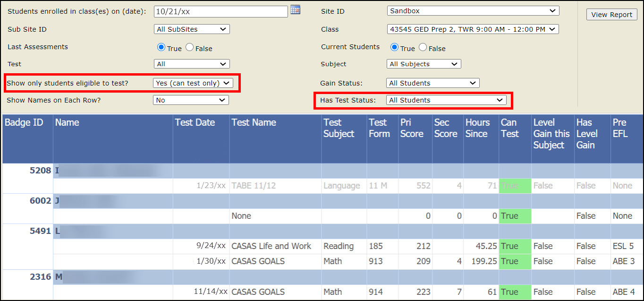Expand the Site ID Sandbox dropdown
This screenshot has width=644, height=301.
pos(473,11)
